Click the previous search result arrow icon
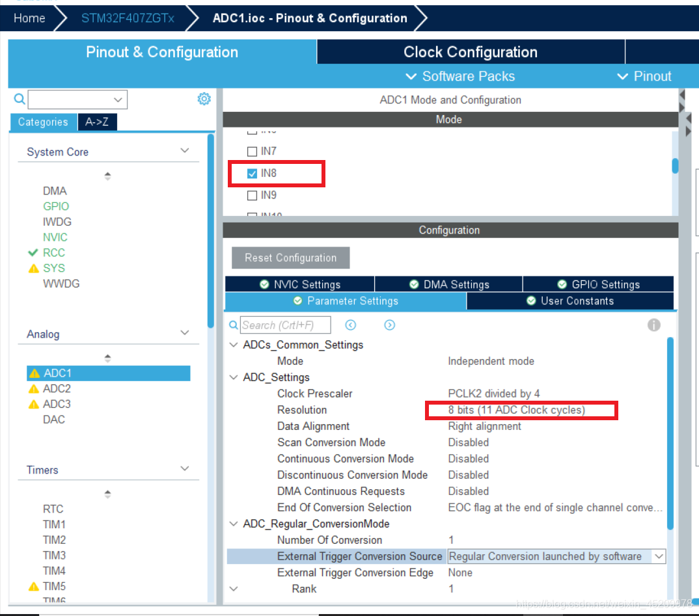The width and height of the screenshot is (699, 616). coord(350,325)
